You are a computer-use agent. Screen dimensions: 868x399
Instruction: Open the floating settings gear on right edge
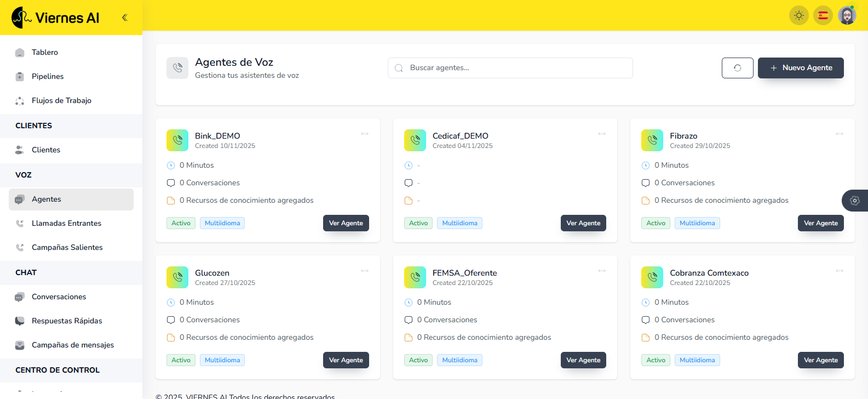(x=854, y=201)
